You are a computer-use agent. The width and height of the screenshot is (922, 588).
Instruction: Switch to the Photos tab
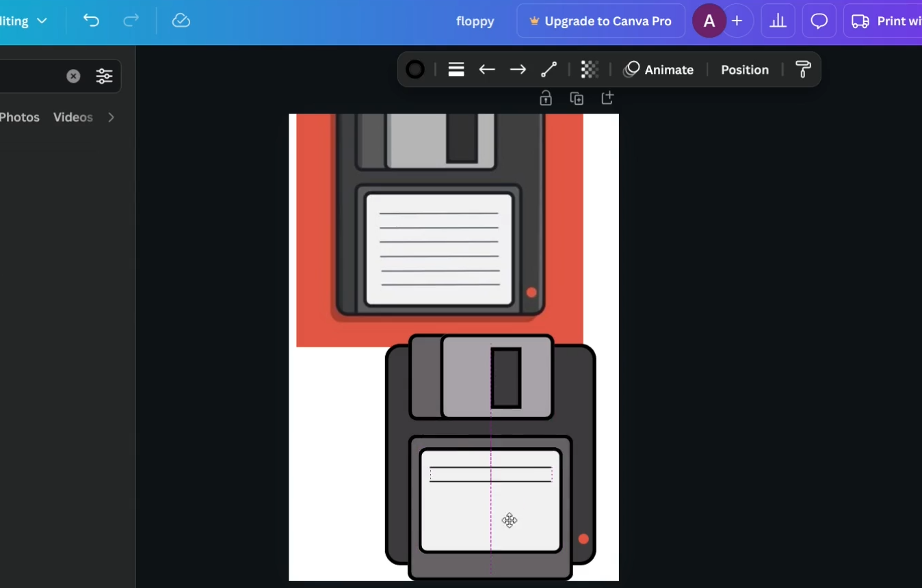pos(20,117)
